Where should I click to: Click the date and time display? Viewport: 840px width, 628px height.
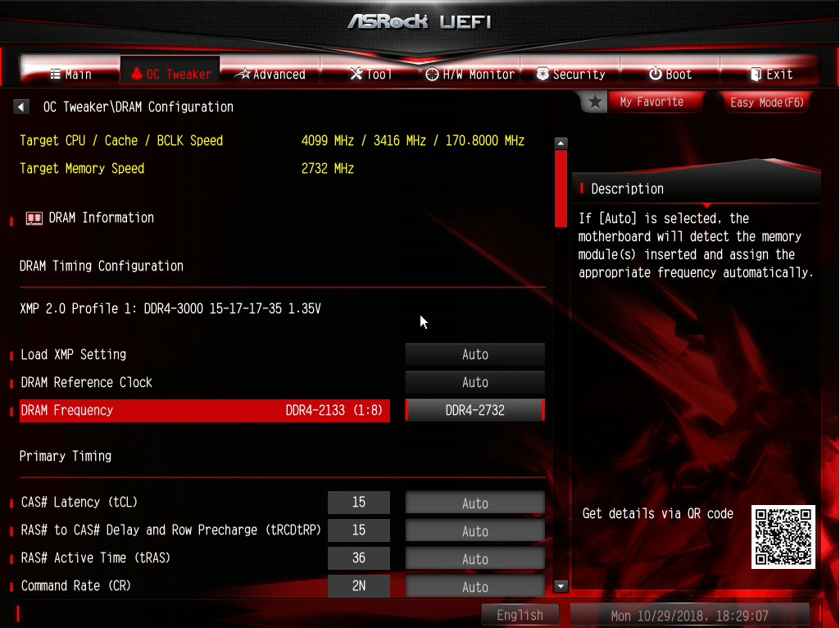coord(689,616)
